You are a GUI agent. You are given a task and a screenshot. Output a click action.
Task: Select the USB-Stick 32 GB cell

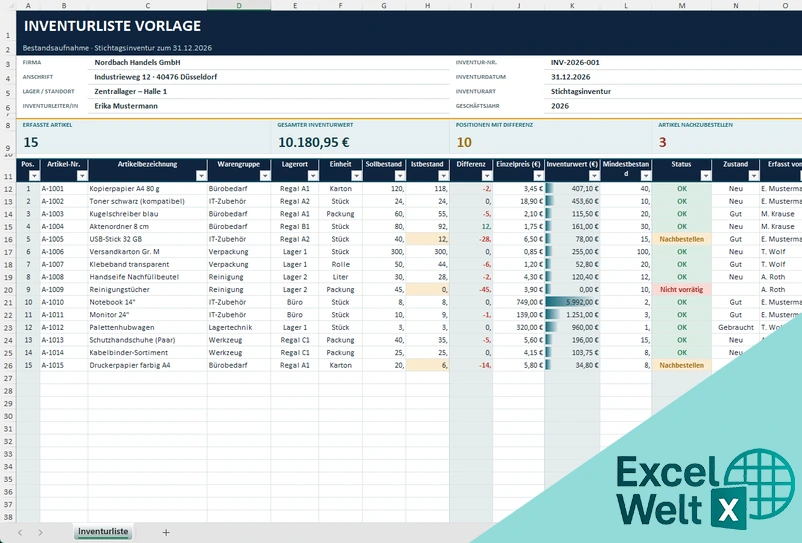tap(147, 239)
